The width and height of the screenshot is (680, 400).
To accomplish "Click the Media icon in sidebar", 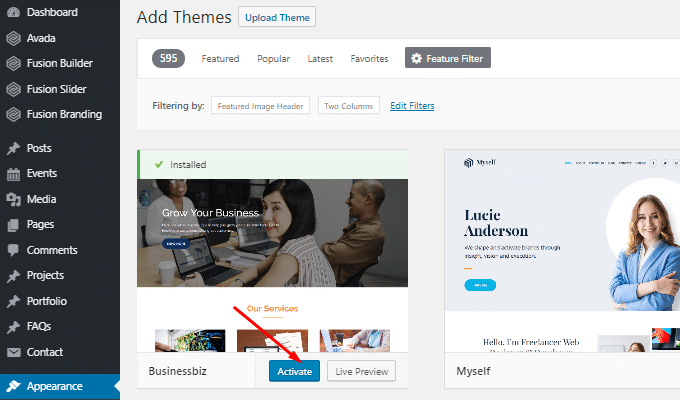I will pyautogui.click(x=13, y=199).
